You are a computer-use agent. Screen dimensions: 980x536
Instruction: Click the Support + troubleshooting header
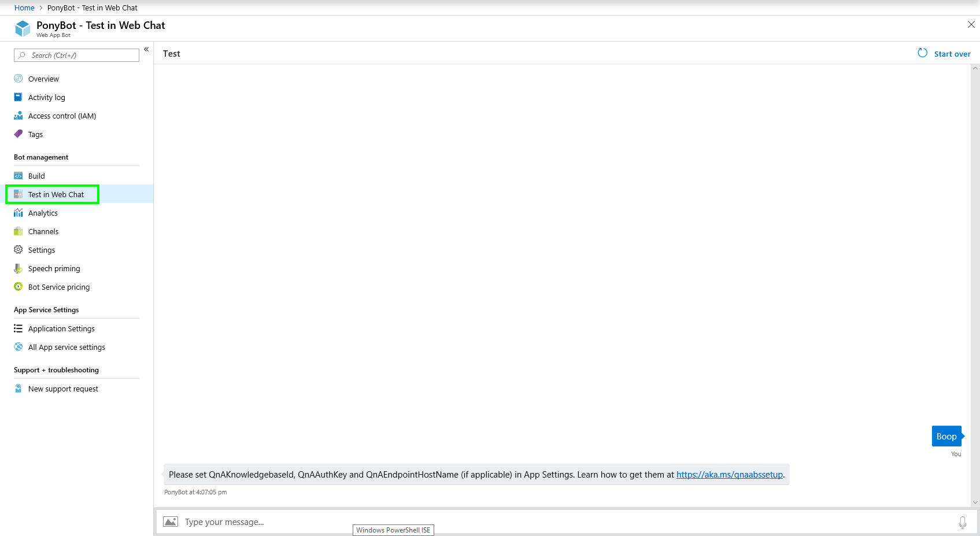click(x=56, y=370)
